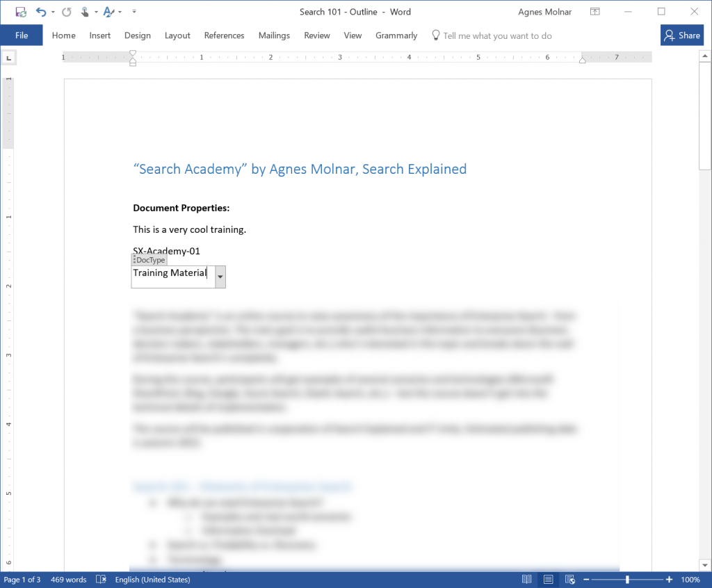Click the Redo/Repeat icon
Screen dimensions: 712x588
coord(67,12)
